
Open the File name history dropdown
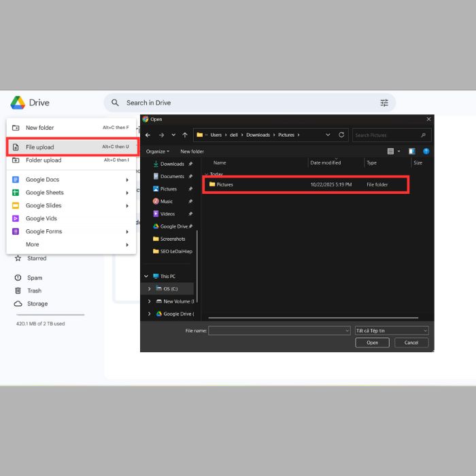(x=347, y=330)
